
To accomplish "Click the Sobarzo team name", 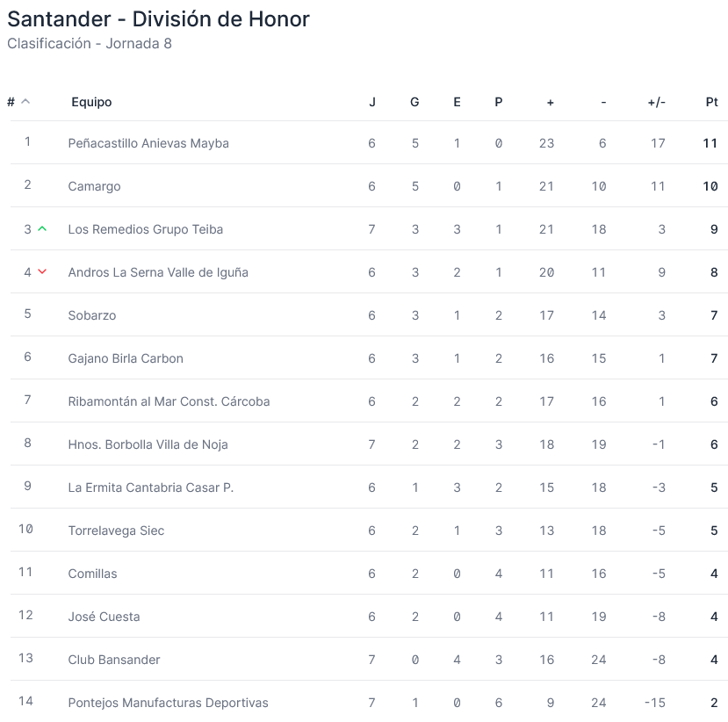I will [92, 315].
